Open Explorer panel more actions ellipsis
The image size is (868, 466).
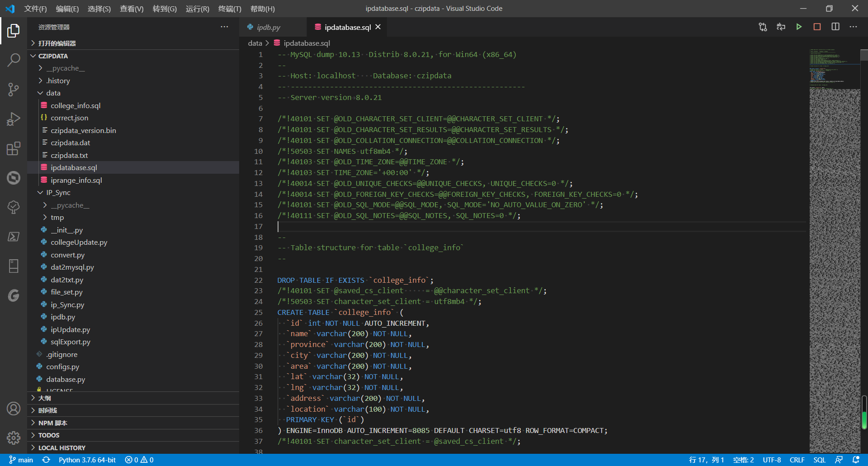click(x=224, y=27)
